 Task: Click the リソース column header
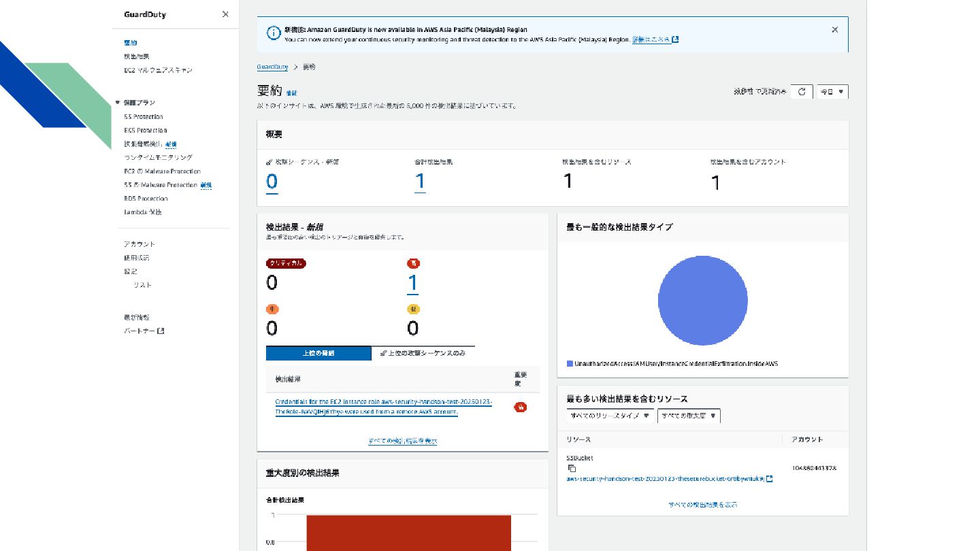tap(578, 439)
